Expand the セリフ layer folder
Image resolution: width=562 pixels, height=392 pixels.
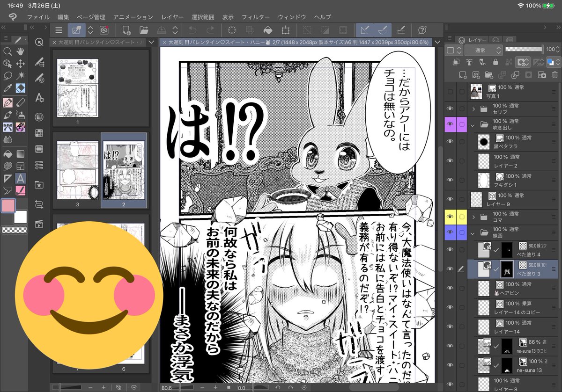(x=473, y=109)
